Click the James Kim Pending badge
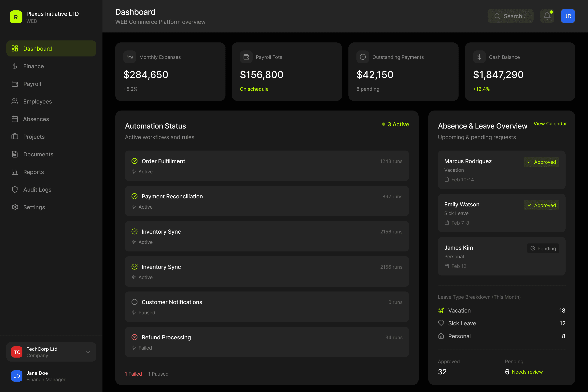Viewport: 588px width, 392px height. point(543,248)
